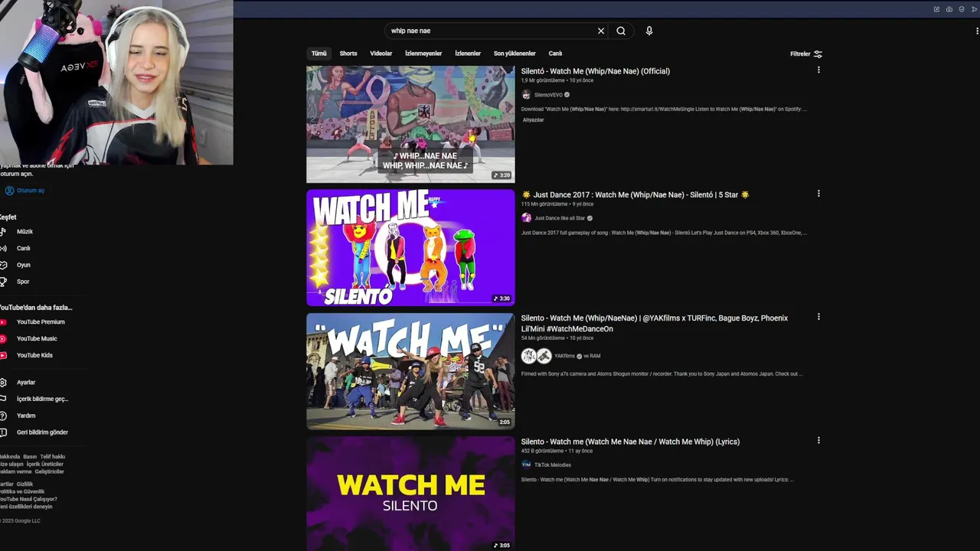Click the Telif hakkı footer link
980x551 pixels.
[53, 457]
